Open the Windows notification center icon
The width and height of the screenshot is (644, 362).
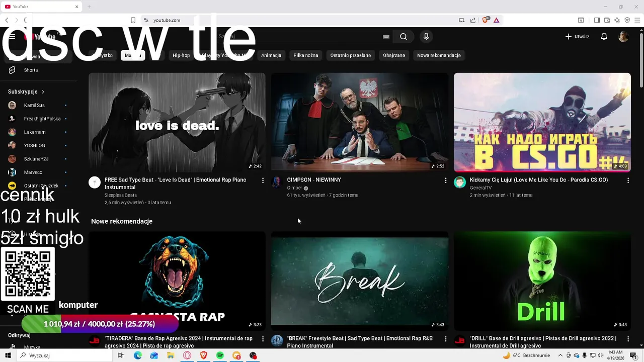pyautogui.click(x=633, y=355)
